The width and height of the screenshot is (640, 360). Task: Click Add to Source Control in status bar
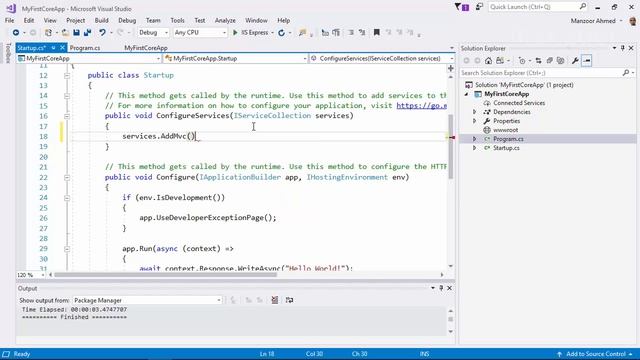coord(595,354)
